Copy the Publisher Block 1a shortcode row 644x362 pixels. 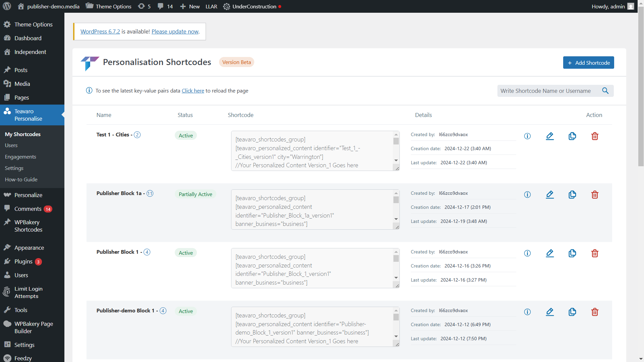coord(572,195)
